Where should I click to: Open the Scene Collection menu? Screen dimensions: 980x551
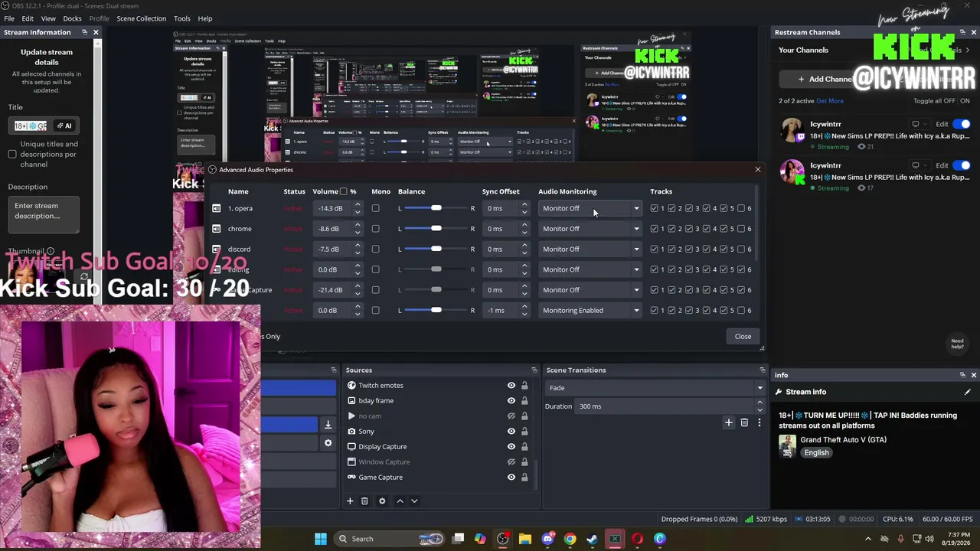click(x=141, y=18)
